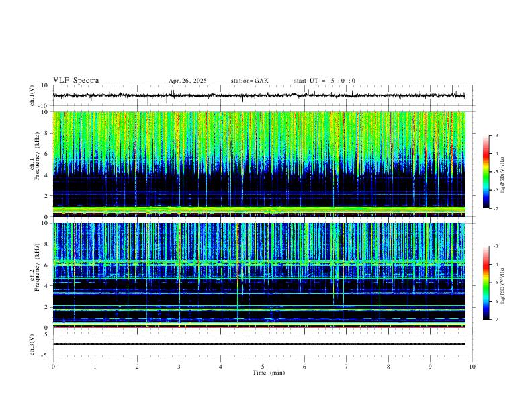The image size is (532, 411).
Task: Click time axis tick label "2"
Action: (x=137, y=367)
